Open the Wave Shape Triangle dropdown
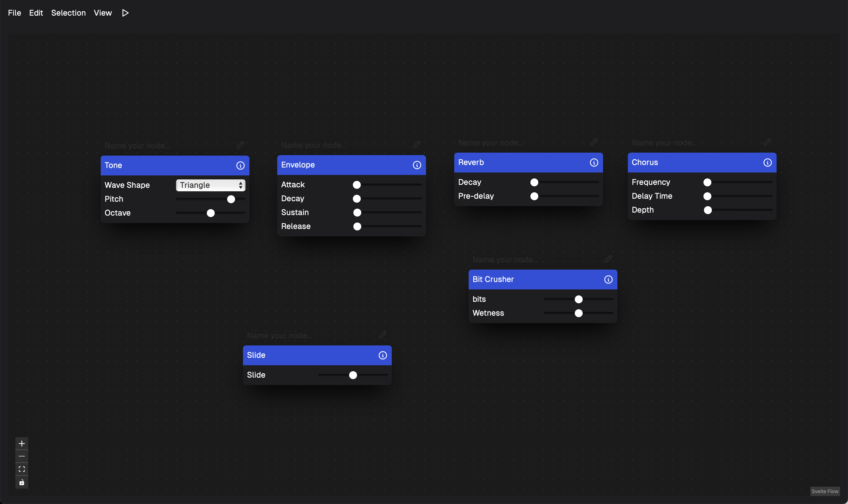The image size is (848, 504). tap(210, 185)
